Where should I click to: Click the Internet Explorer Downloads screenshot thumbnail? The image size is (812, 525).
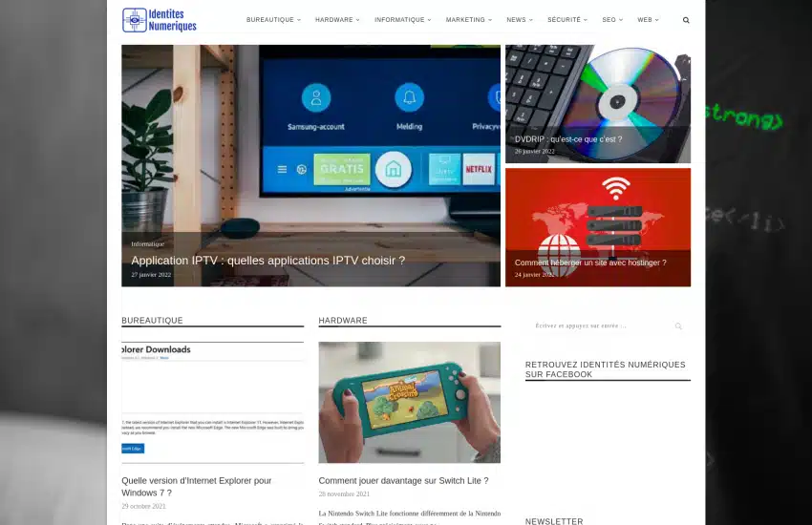point(212,403)
